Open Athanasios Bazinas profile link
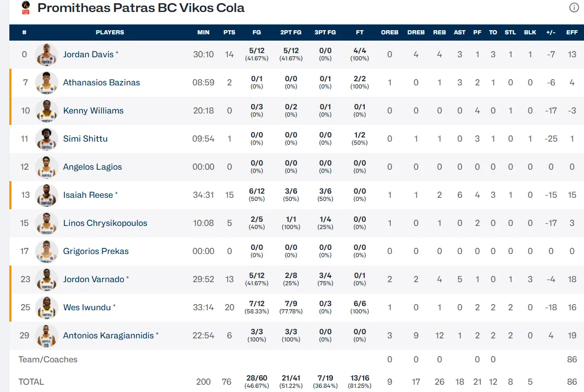 tap(101, 82)
